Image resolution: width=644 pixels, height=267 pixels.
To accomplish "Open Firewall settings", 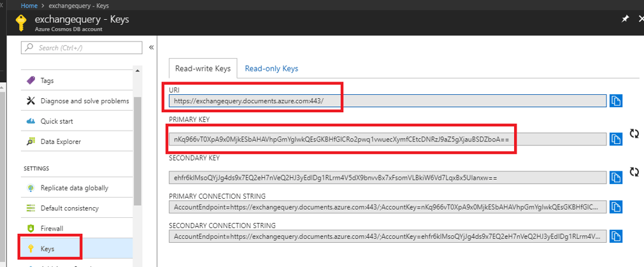I will click(x=77, y=228).
